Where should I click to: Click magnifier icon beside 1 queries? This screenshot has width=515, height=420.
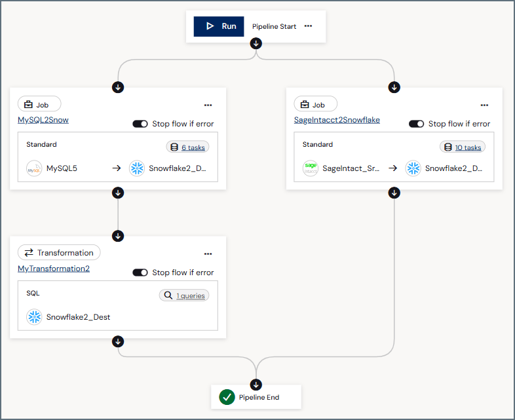(168, 296)
